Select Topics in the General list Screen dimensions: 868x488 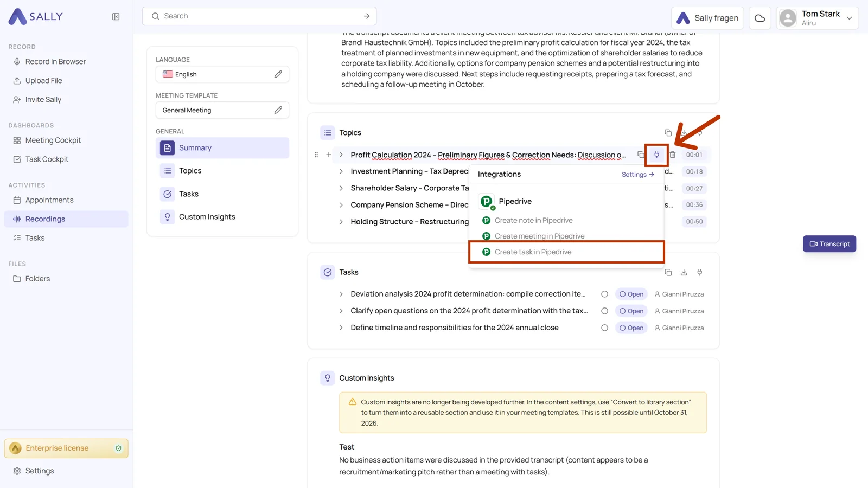pyautogui.click(x=190, y=171)
